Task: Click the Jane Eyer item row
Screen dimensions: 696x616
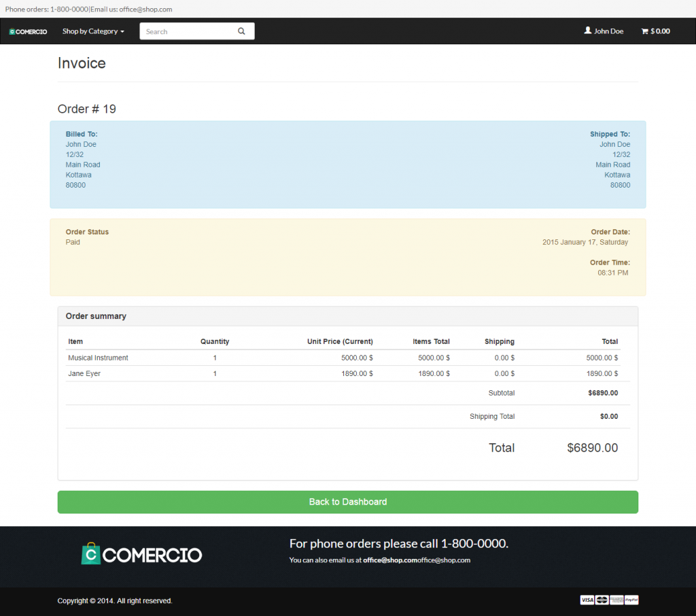Action: click(x=84, y=373)
